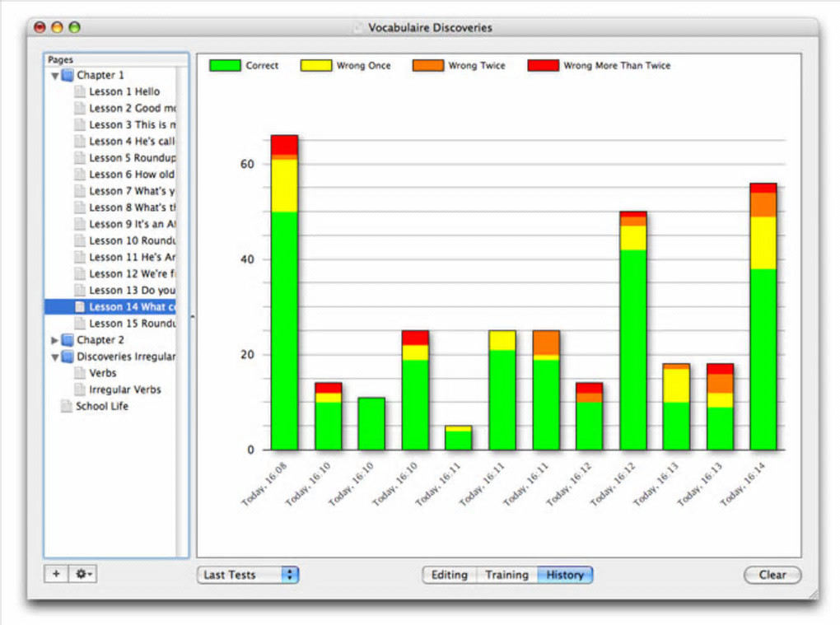
Task: Click the Chapter 1 folder icon
Action: tap(68, 75)
